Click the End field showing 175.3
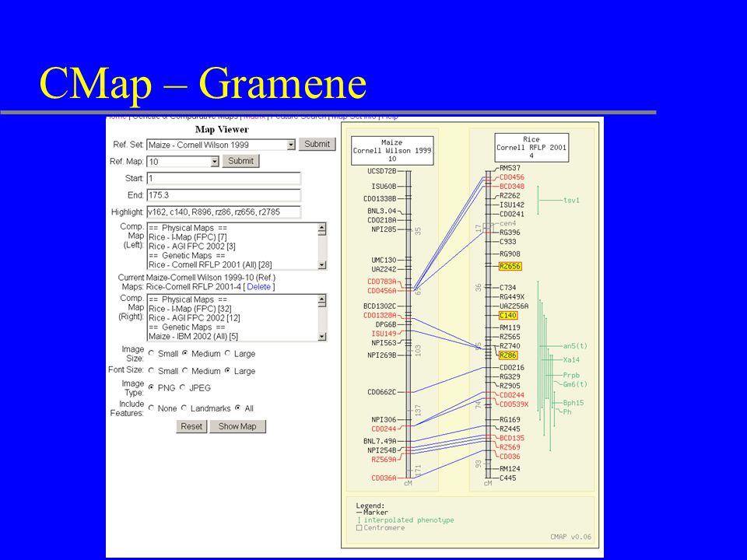Viewport: 747px width, 560px height. pos(224,195)
